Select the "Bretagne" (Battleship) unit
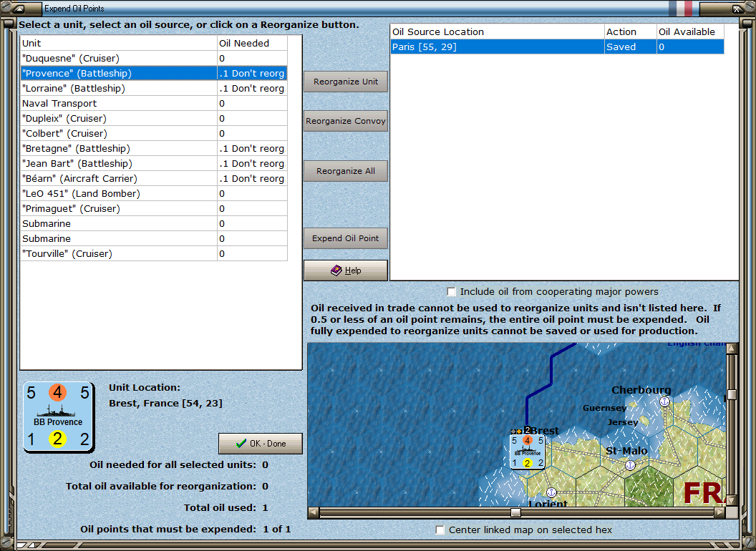The image size is (756, 551). point(154,148)
